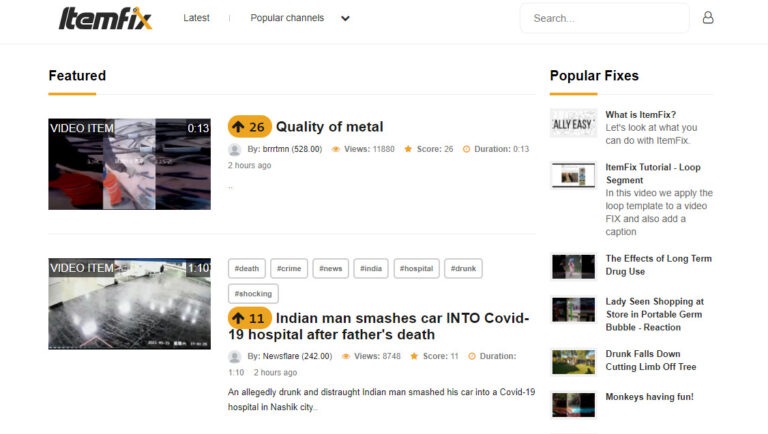Open Quality of metal title link
The height and width of the screenshot is (434, 768).
(x=329, y=127)
